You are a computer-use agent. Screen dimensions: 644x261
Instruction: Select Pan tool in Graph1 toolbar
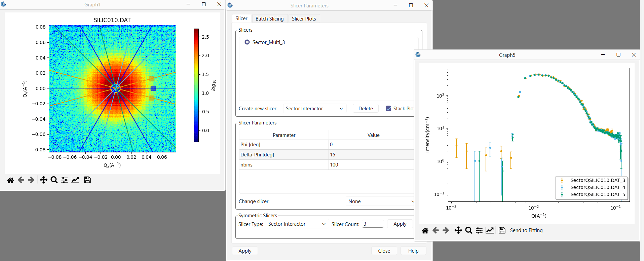[x=44, y=180]
